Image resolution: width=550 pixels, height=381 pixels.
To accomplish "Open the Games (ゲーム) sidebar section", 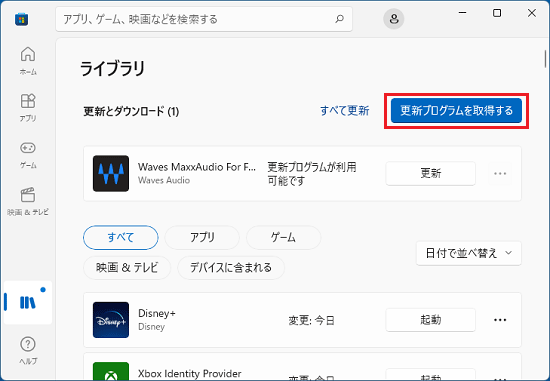I will click(x=28, y=154).
